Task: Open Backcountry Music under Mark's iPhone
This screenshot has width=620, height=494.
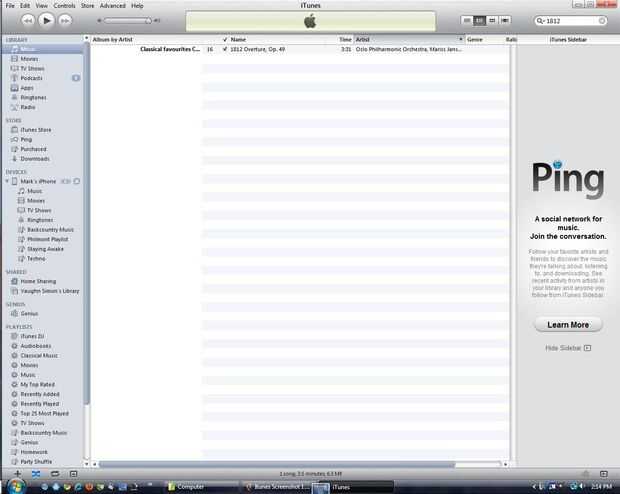Action: coord(50,229)
